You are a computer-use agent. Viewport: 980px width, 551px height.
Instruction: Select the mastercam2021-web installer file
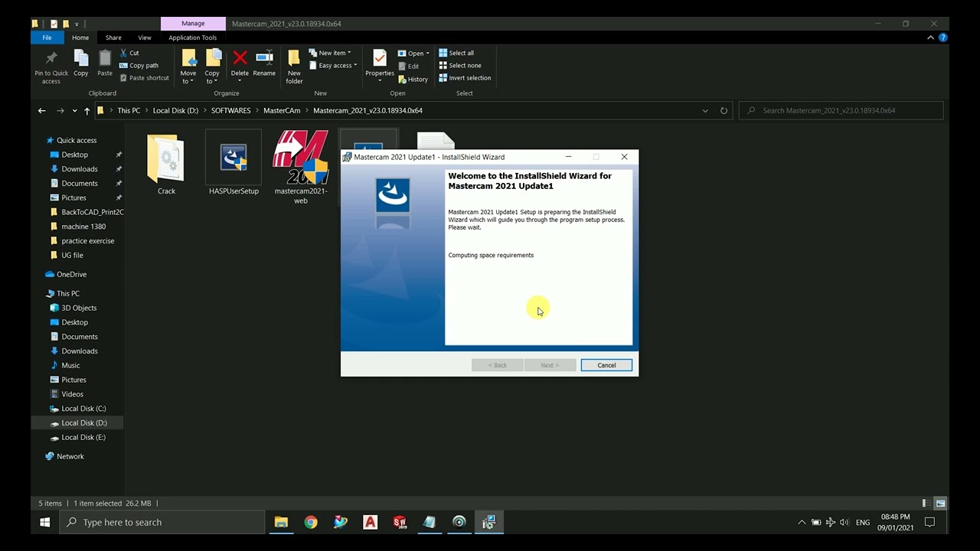point(301,168)
